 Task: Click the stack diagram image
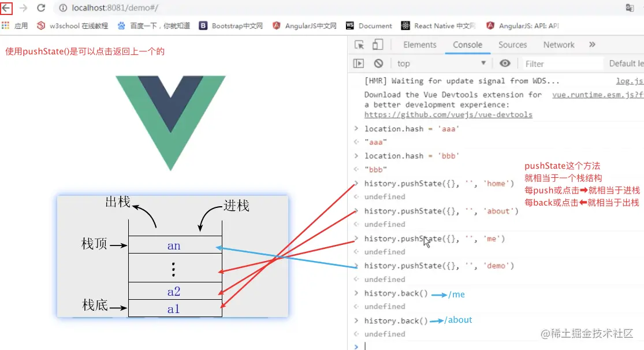coord(173,256)
